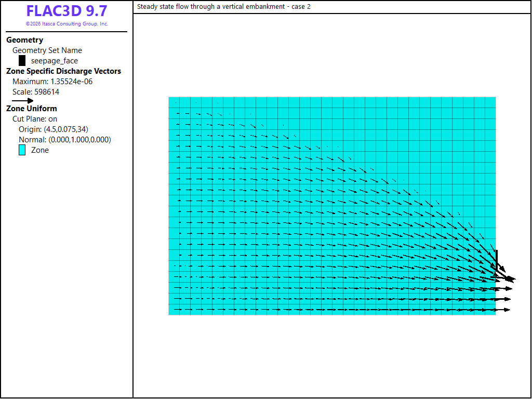Click the Zone label under Zone Uniform
The height and width of the screenshot is (399, 532).
click(x=40, y=150)
